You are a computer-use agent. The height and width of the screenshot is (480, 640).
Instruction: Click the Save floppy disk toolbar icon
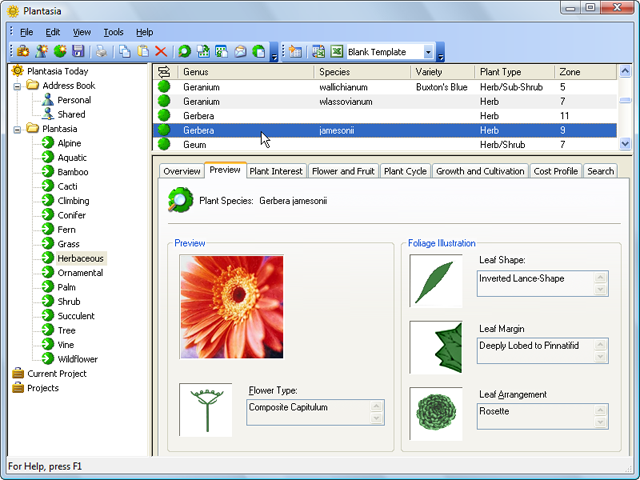[76, 51]
